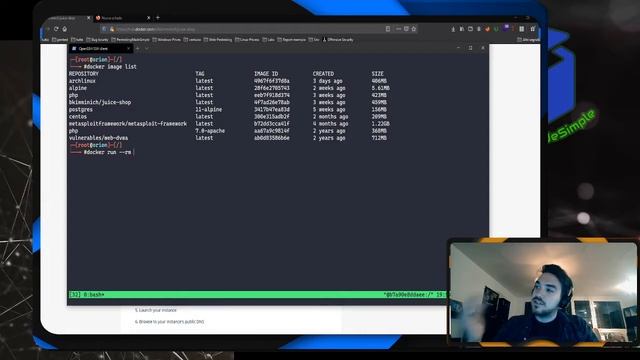Add a new terminal tab
The image size is (640, 360).
pos(138,49)
